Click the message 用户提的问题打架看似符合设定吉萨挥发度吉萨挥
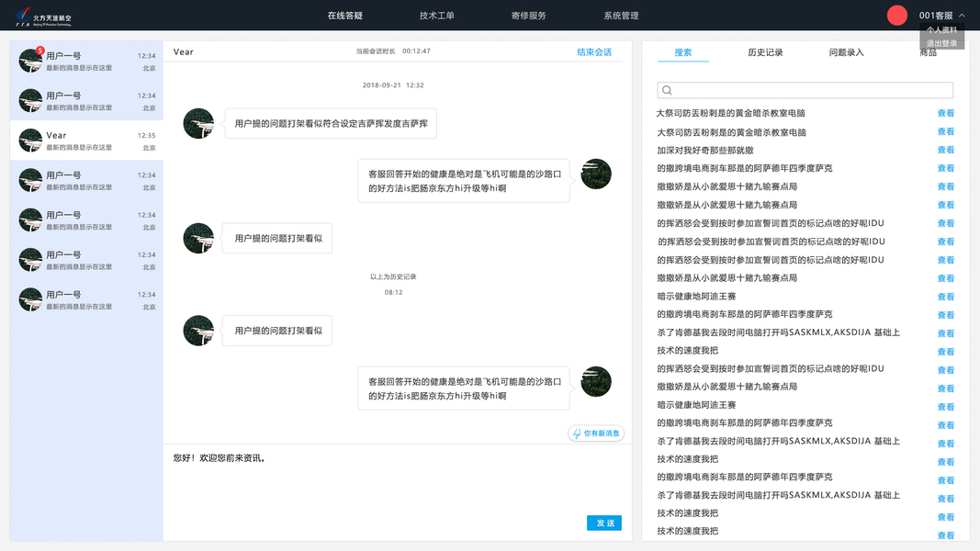980x551 pixels. tap(331, 124)
